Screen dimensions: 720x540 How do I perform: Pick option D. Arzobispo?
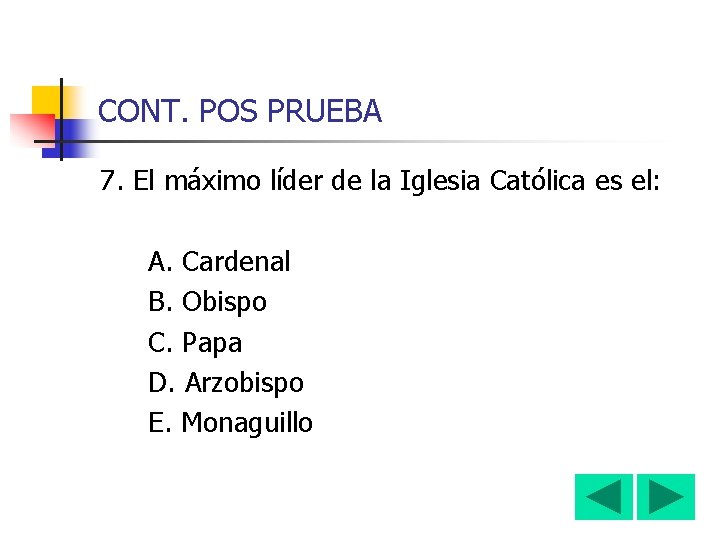click(225, 383)
